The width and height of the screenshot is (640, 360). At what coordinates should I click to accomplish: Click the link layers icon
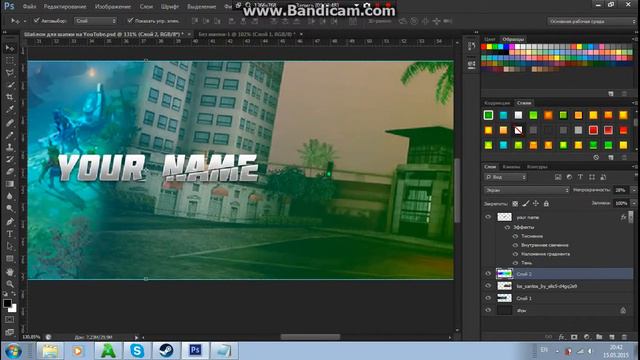(549, 337)
